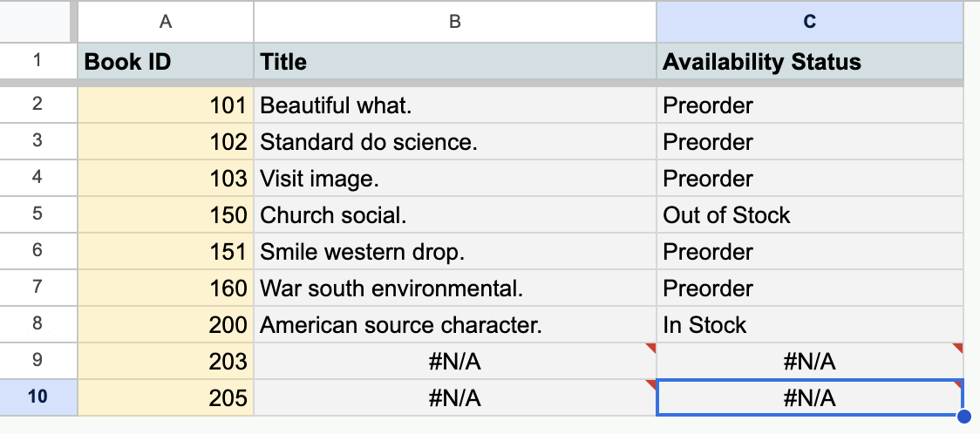Select the 'Out of Stock' cell

[810, 215]
